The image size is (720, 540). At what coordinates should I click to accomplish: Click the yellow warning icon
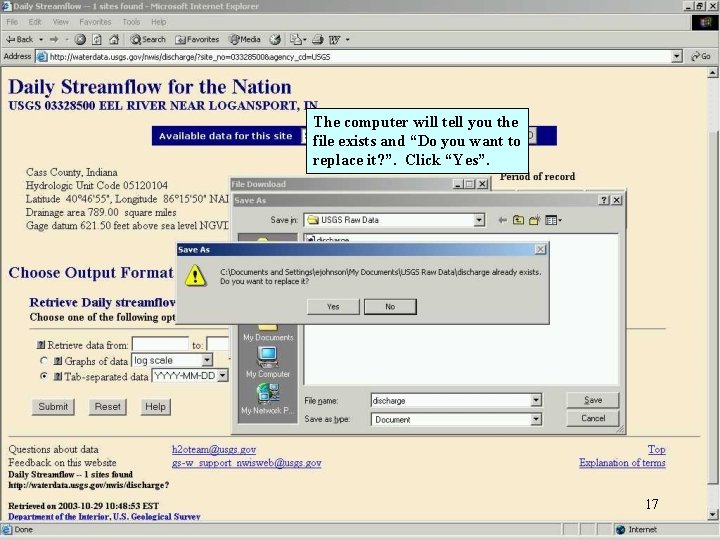click(x=195, y=276)
